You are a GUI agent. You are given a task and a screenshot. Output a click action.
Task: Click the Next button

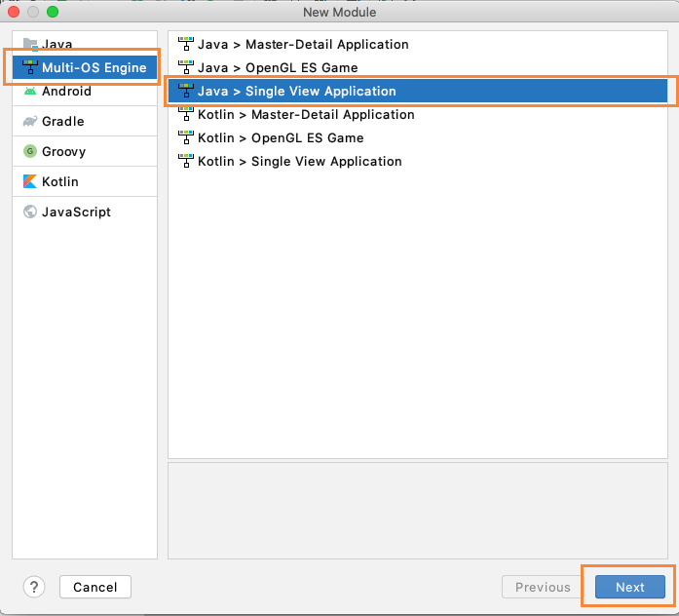tap(630, 587)
